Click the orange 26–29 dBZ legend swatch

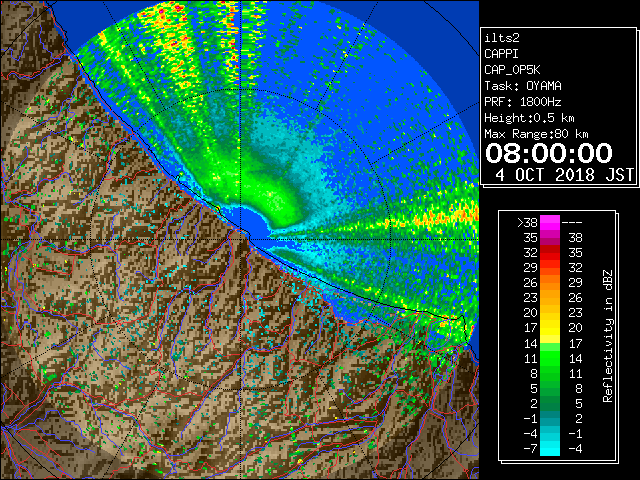pyautogui.click(x=550, y=282)
